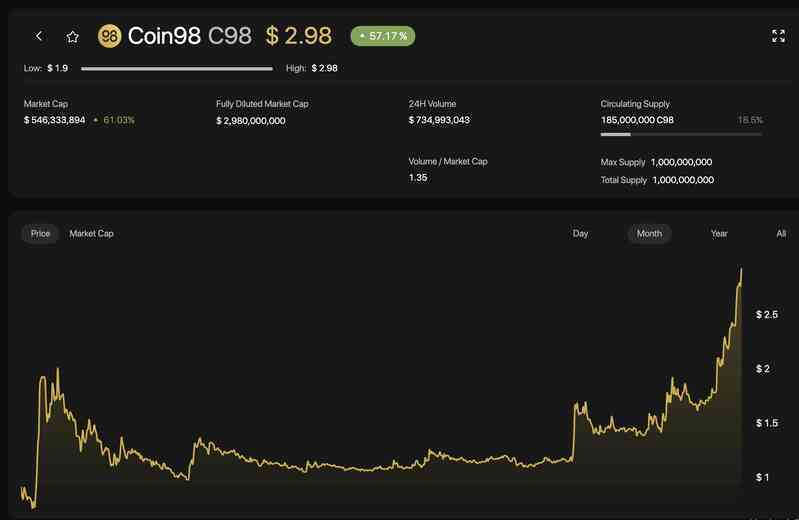Image resolution: width=799 pixels, height=520 pixels.
Task: Show All time range
Action: click(x=781, y=233)
